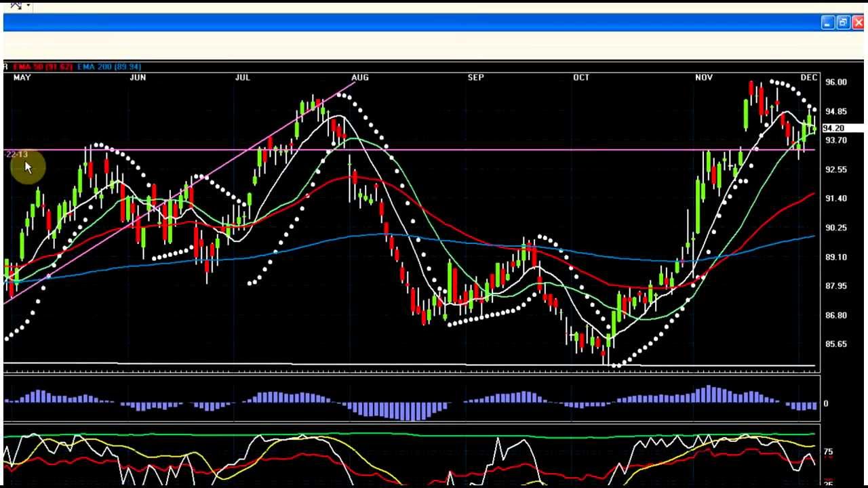Click the JUL month label

coord(242,77)
